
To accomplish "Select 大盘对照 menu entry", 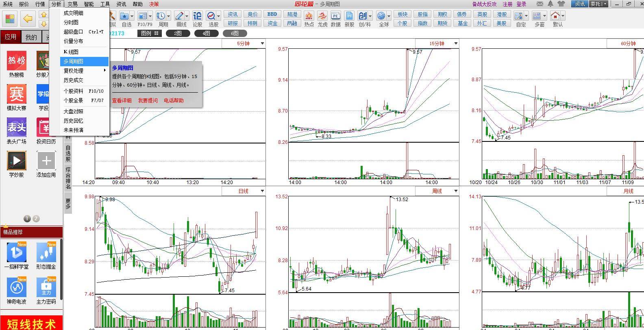I will coord(85,111).
